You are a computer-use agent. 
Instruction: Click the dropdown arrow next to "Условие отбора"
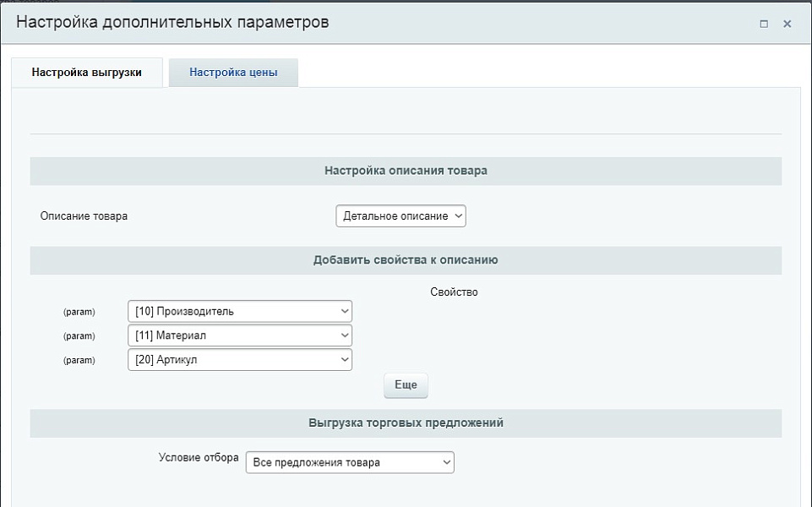(x=445, y=462)
